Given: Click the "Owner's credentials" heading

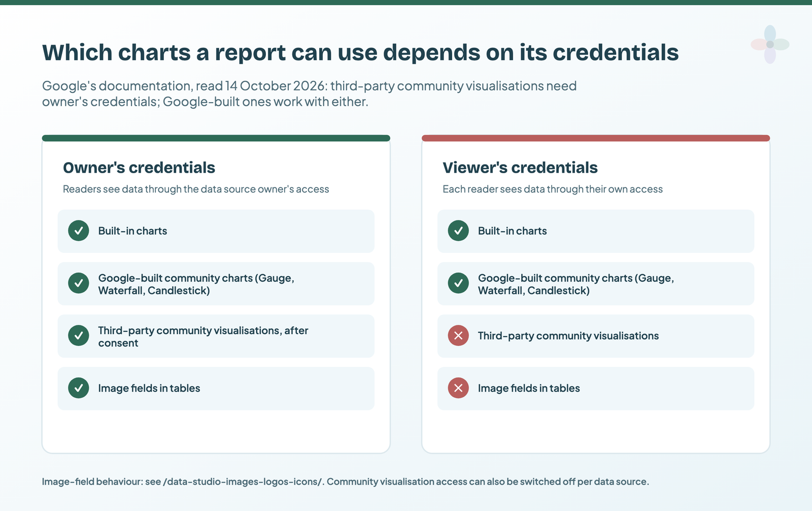Looking at the screenshot, I should click(139, 168).
